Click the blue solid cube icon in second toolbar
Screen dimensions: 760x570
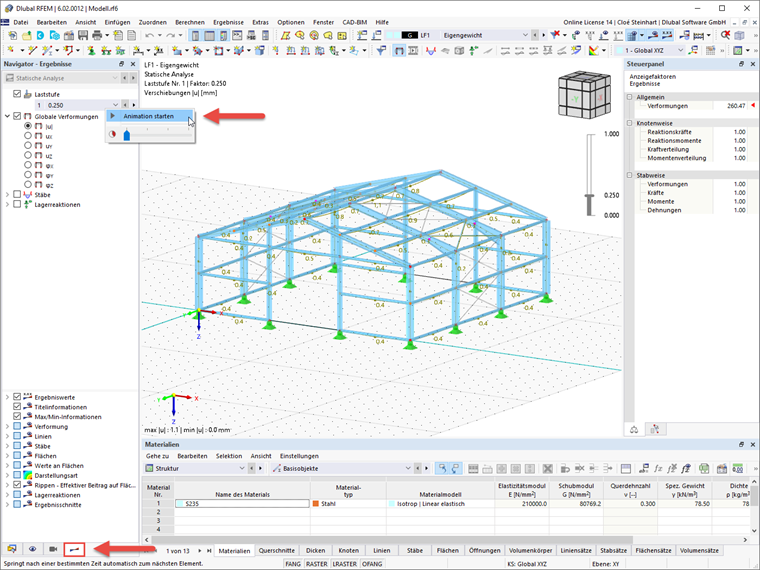tap(260, 50)
